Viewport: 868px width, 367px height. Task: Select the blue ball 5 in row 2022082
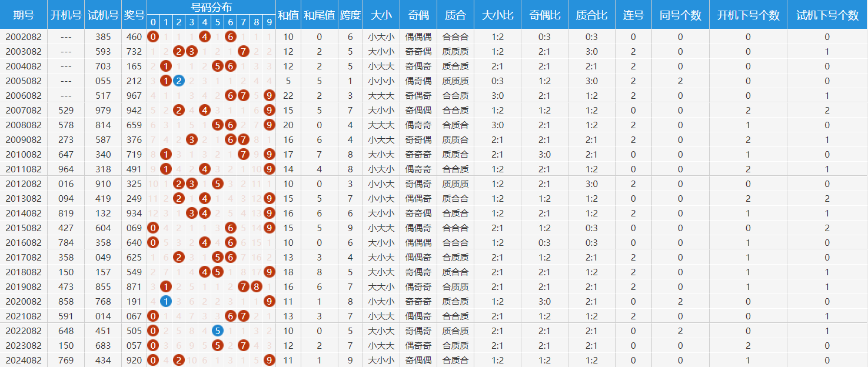click(x=218, y=331)
